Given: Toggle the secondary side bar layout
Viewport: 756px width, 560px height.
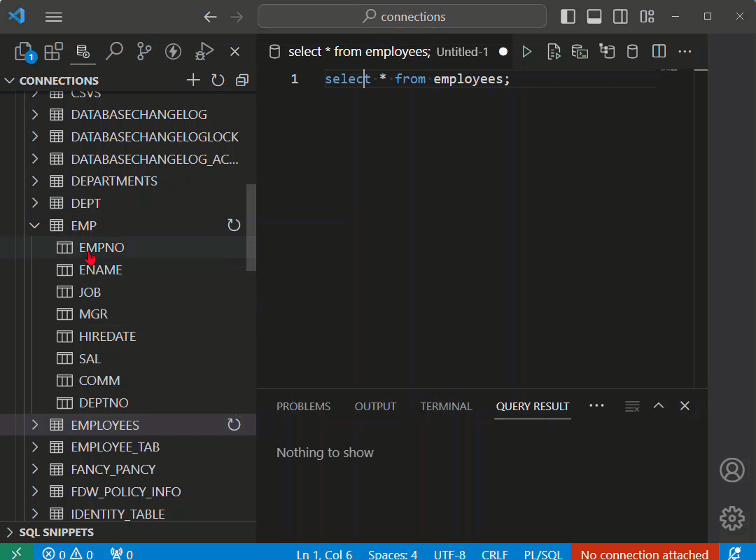Looking at the screenshot, I should [620, 16].
